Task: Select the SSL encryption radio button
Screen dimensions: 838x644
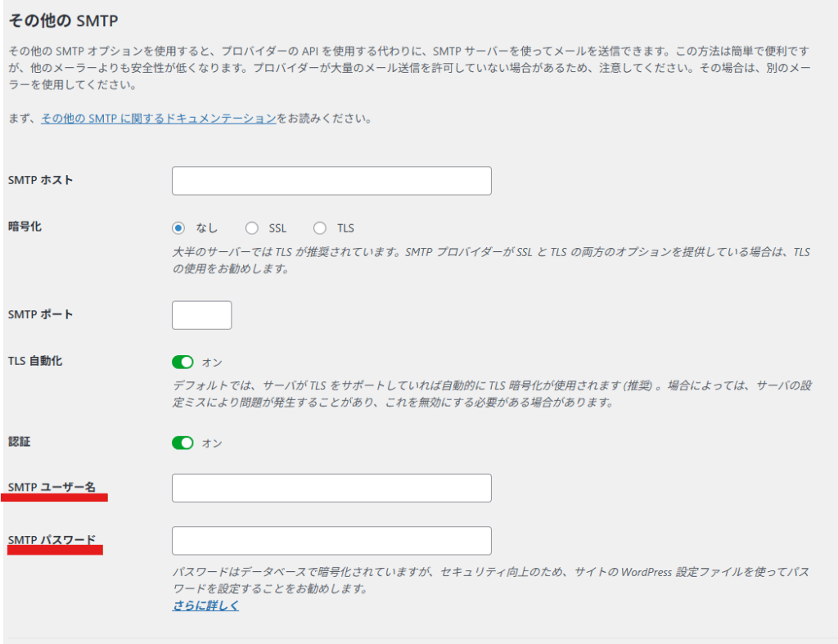Action: pos(252,228)
